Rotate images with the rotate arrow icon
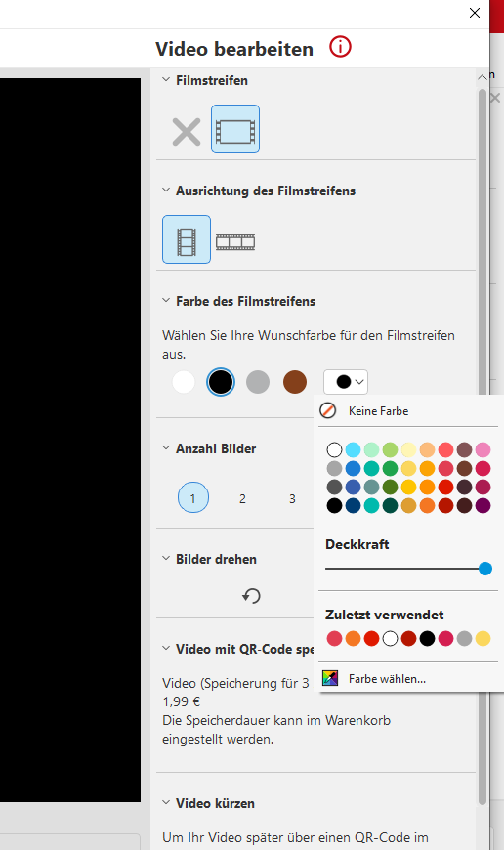This screenshot has height=850, width=504. pos(251,596)
